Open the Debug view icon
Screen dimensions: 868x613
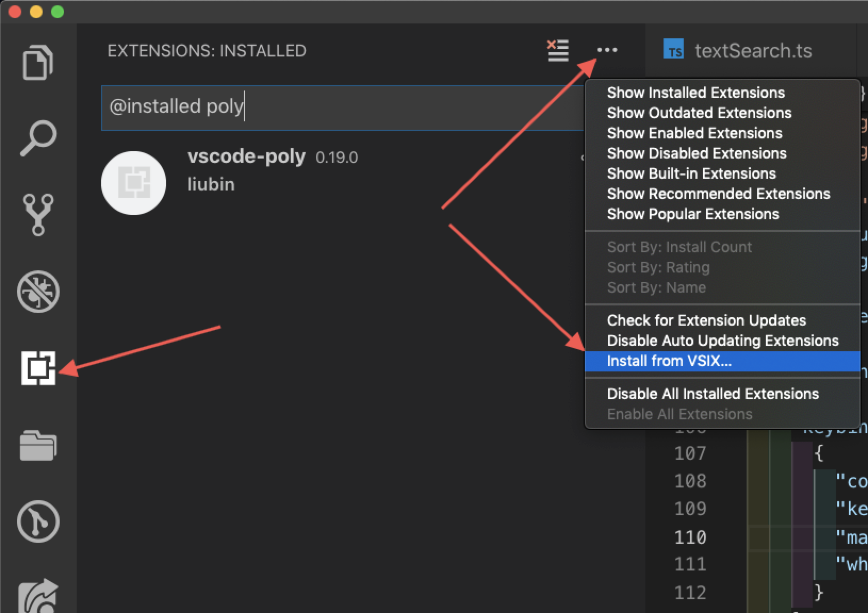pyautogui.click(x=38, y=292)
